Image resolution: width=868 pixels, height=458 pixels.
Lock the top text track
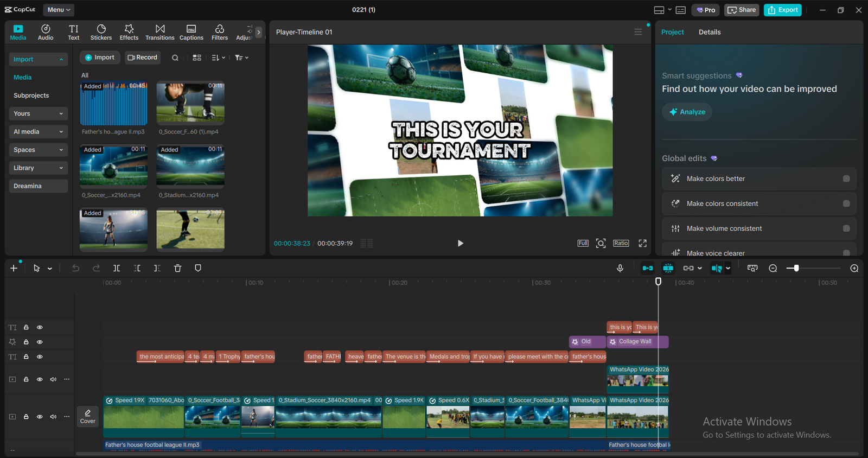pyautogui.click(x=26, y=327)
